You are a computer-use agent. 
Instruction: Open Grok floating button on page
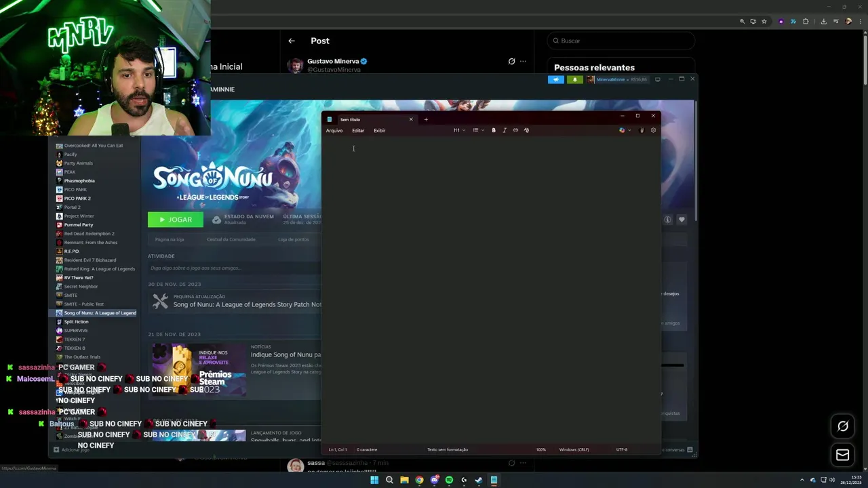point(843,426)
